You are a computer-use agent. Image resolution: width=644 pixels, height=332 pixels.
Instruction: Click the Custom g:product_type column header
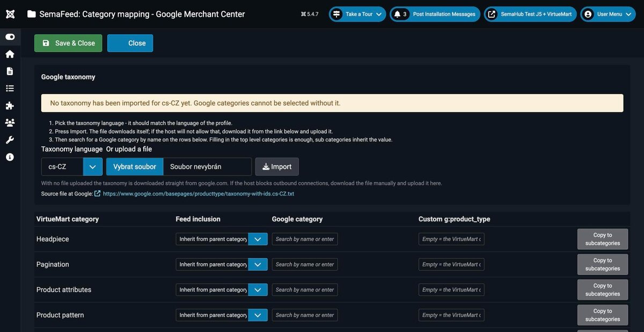coord(455,219)
